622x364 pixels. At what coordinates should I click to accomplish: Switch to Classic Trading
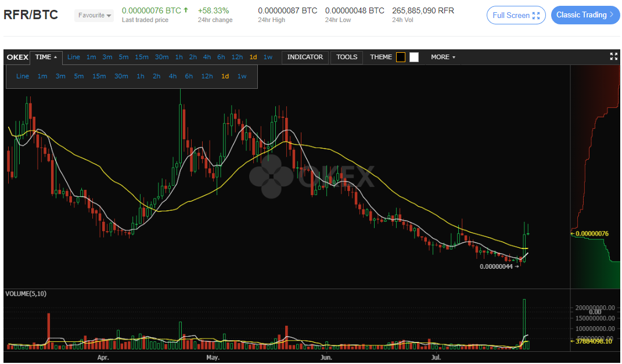[585, 15]
